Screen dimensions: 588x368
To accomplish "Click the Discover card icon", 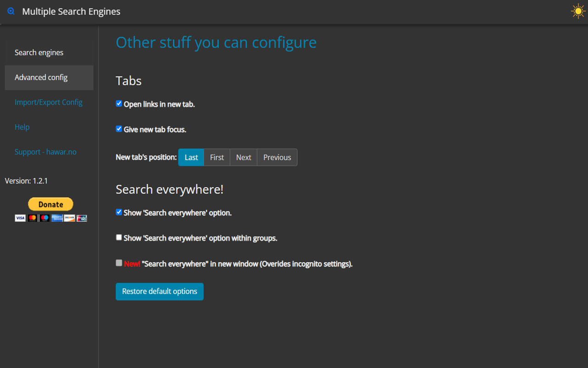I will point(69,218).
